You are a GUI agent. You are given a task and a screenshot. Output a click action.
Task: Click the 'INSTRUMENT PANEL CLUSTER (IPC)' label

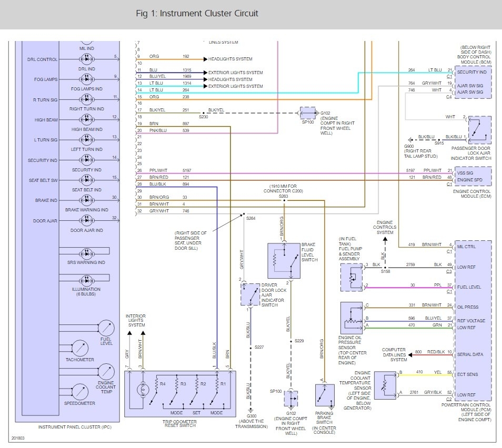pos(75,427)
